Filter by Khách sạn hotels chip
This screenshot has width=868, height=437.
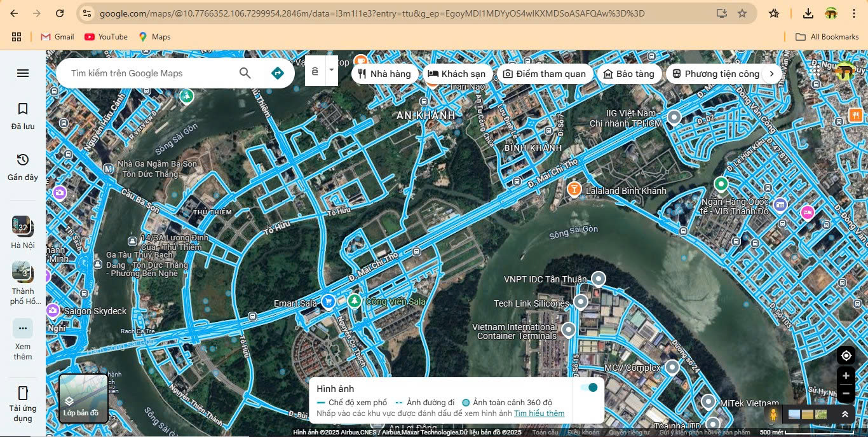tap(458, 74)
